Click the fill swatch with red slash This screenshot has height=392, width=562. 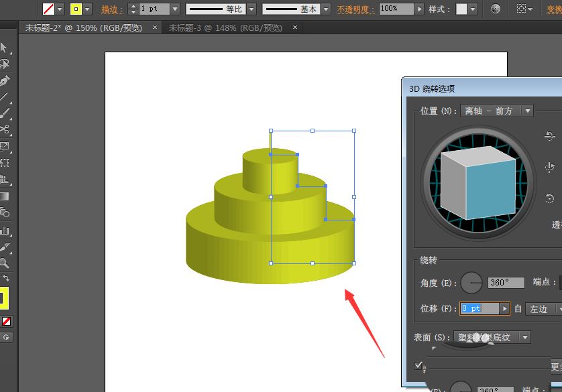pos(48,9)
